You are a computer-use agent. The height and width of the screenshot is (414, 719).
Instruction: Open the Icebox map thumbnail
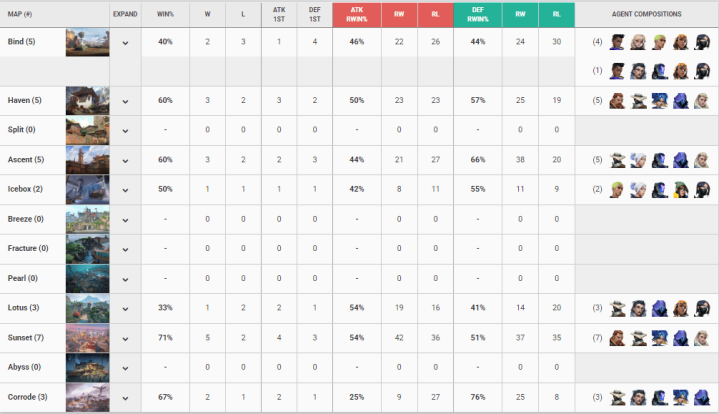[x=87, y=189]
